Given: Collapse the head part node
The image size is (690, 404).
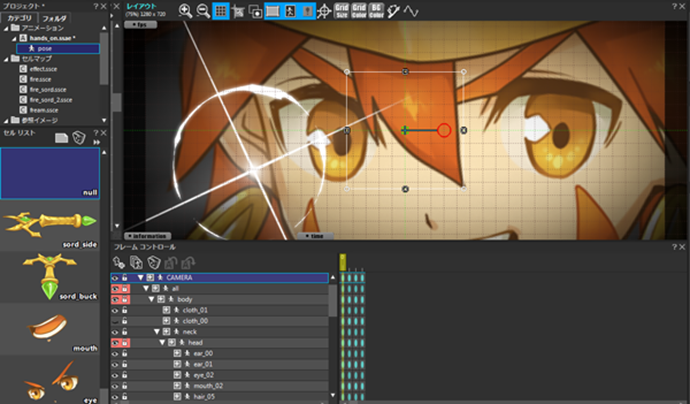Looking at the screenshot, I should (x=162, y=342).
